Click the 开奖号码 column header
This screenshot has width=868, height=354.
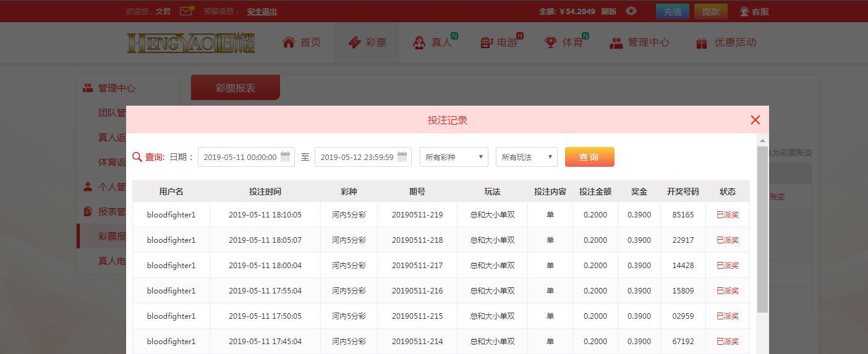pos(683,192)
